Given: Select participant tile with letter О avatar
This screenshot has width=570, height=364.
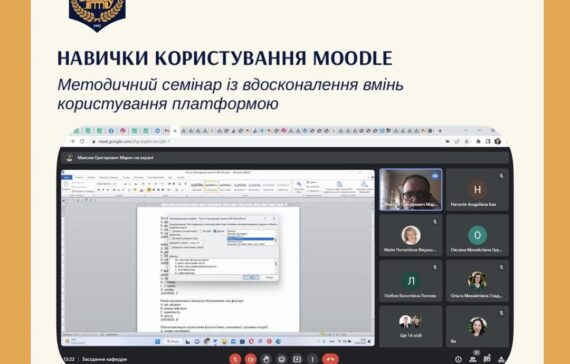Looking at the screenshot, I should point(477,235).
